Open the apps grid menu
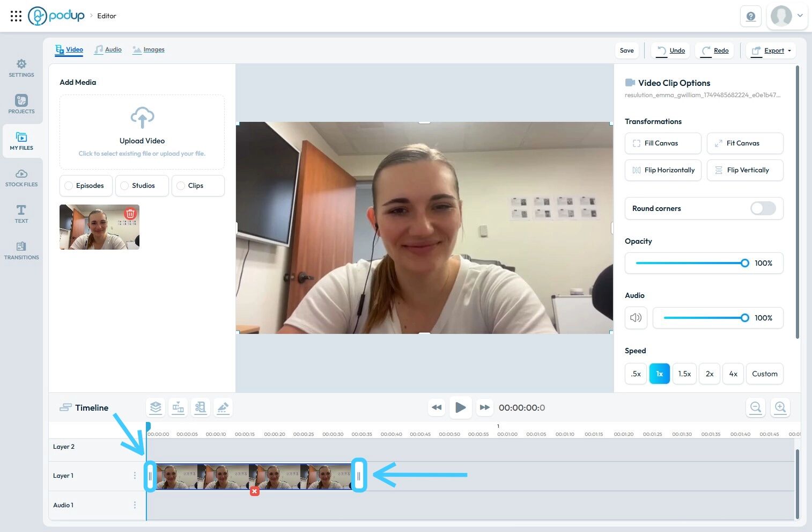 [x=16, y=16]
